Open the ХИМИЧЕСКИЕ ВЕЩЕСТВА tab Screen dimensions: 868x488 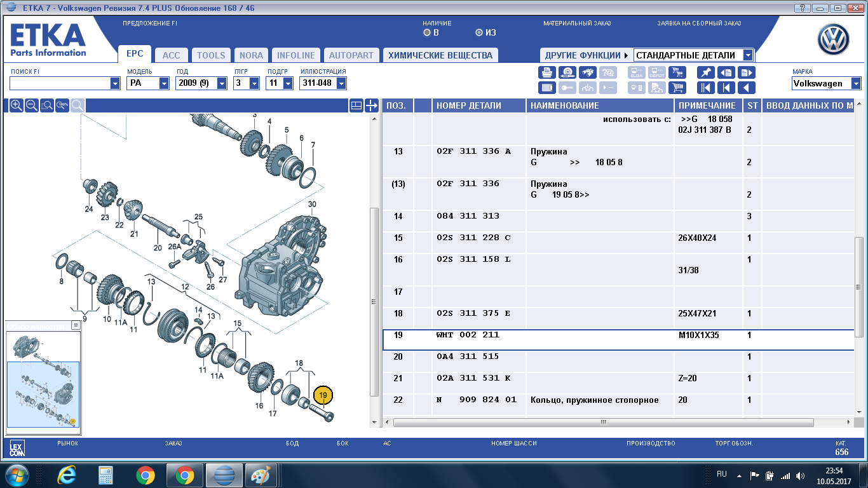click(440, 55)
